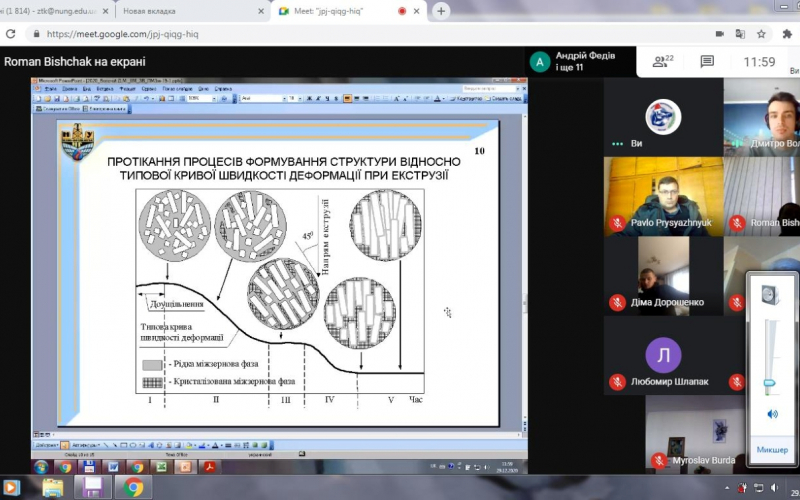Click Любомир Шлапак's muted microphone icon
Image resolution: width=800 pixels, height=500 pixels.
[618, 382]
